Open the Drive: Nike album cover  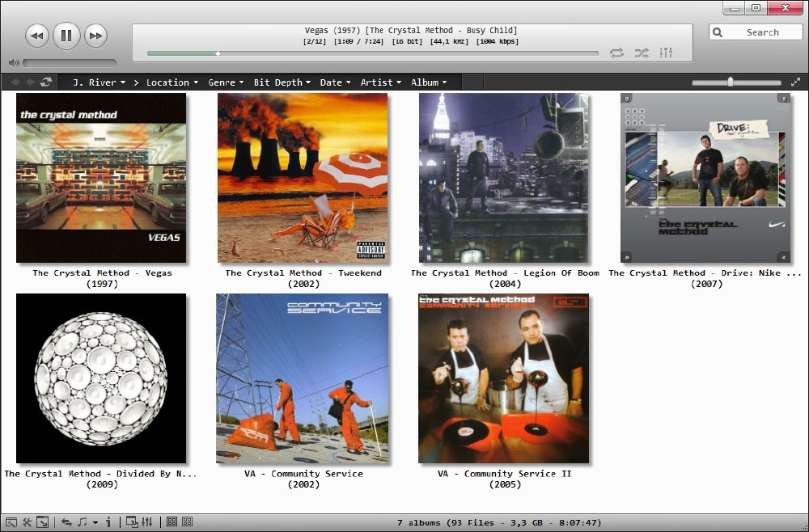[x=705, y=178]
